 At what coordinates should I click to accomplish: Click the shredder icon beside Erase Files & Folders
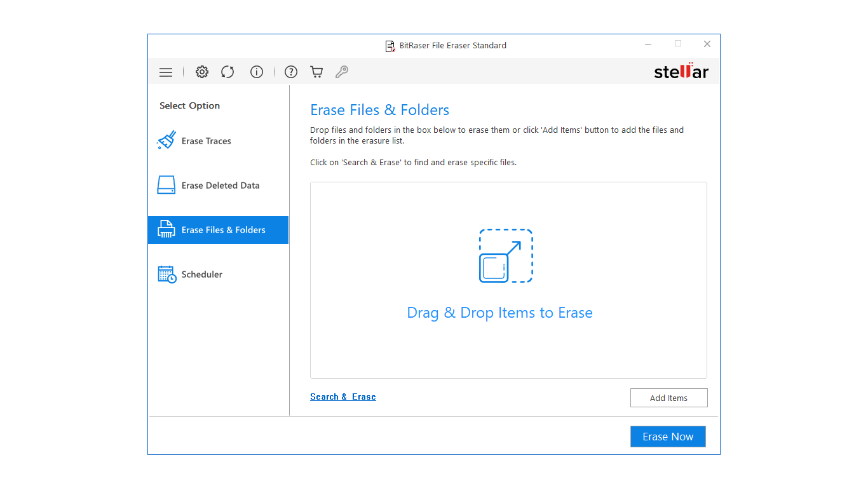166,229
